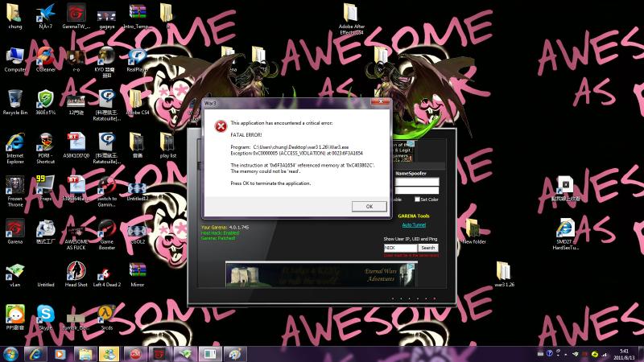
Task: Launch the Left 4 Dead 2 shortcut
Action: point(107,278)
